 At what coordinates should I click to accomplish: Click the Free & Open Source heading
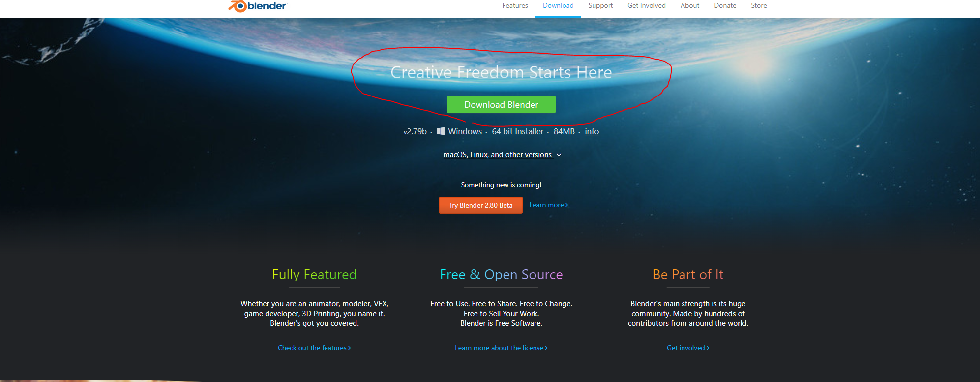(501, 274)
